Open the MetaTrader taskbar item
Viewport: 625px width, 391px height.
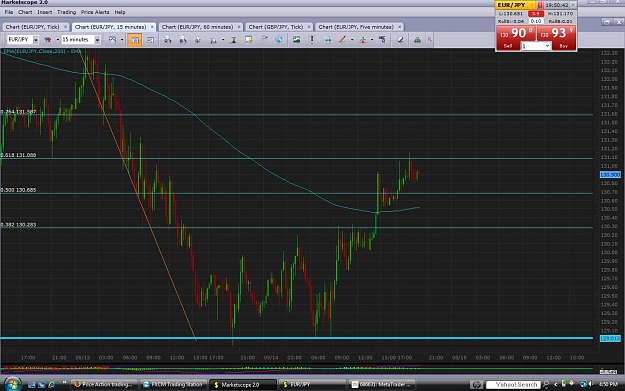[382, 385]
